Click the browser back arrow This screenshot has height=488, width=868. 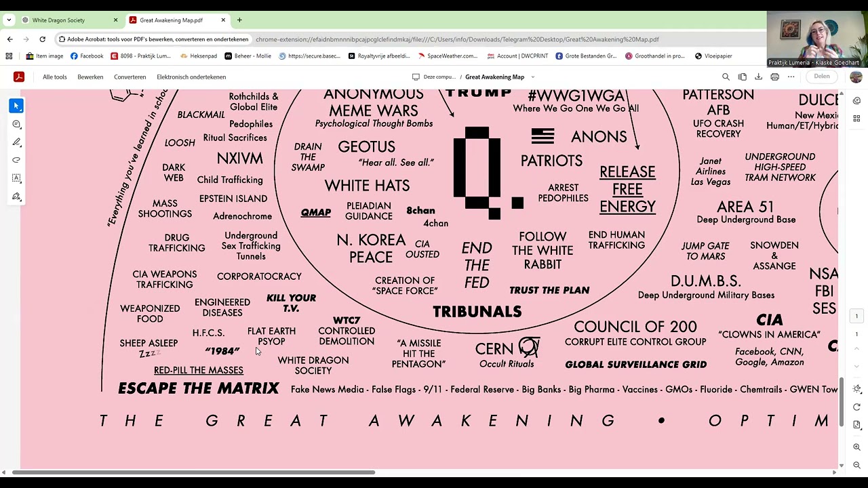9,39
